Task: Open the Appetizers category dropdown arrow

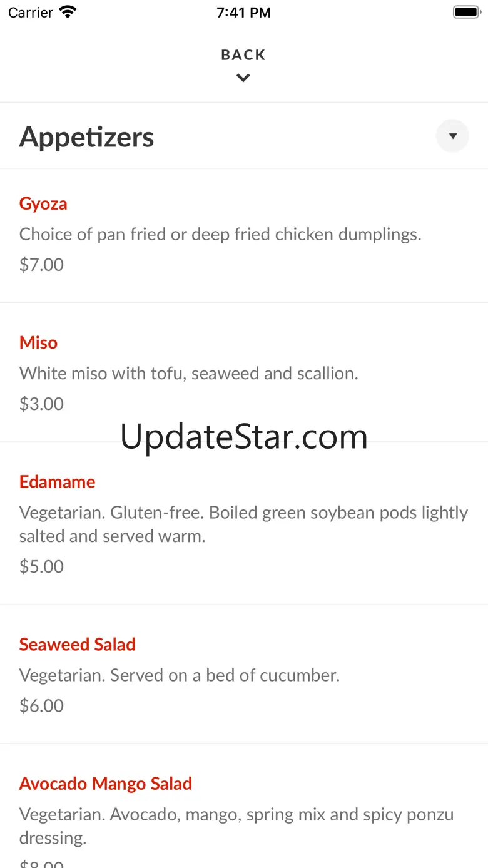Action: 452,136
